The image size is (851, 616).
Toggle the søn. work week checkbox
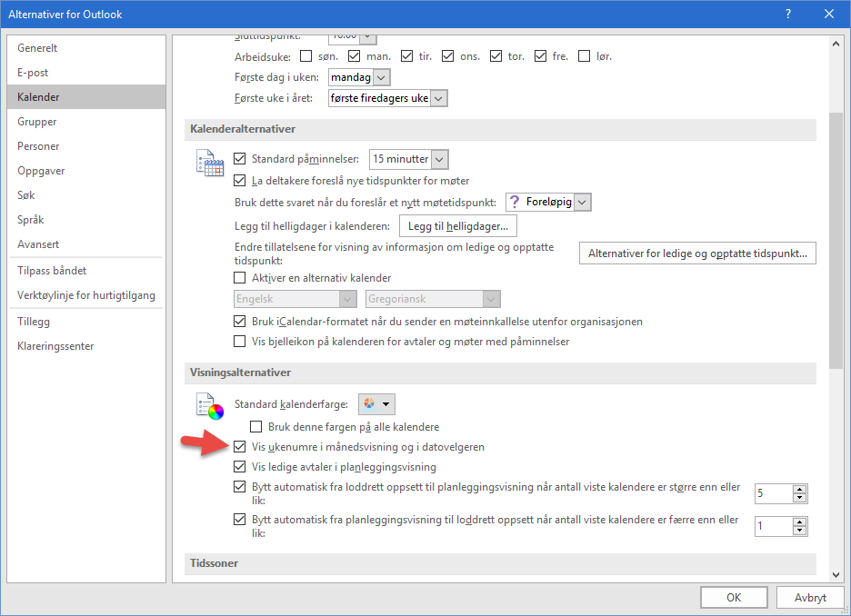306,55
